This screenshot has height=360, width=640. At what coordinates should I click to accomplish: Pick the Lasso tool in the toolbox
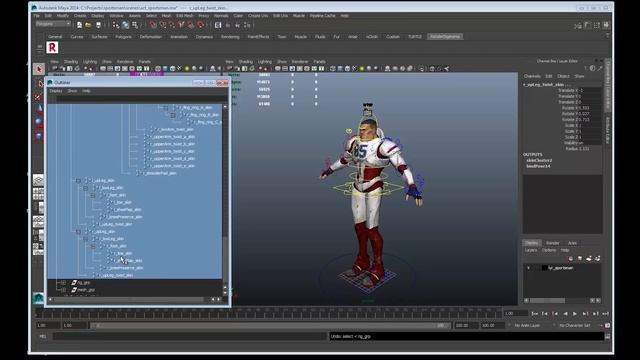click(40, 84)
